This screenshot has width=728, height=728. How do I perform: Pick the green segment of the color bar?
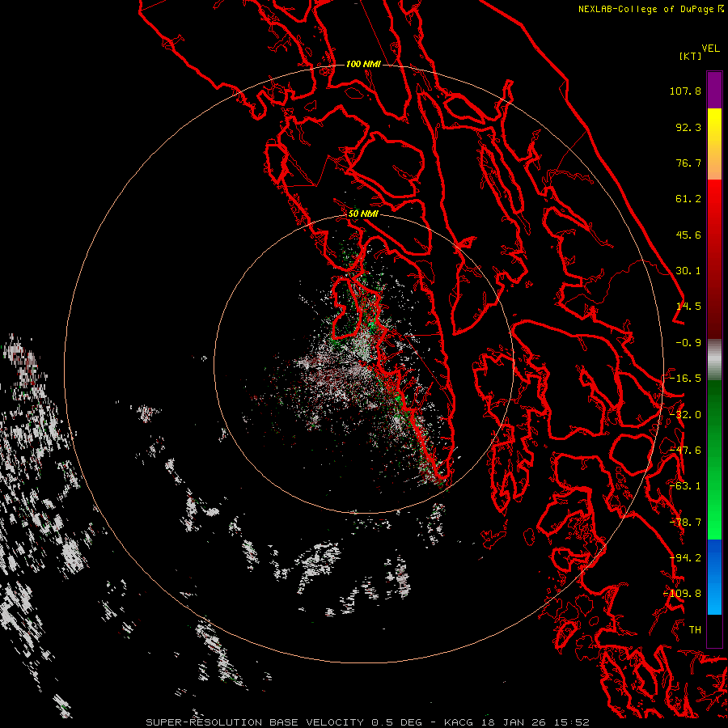coord(714,459)
